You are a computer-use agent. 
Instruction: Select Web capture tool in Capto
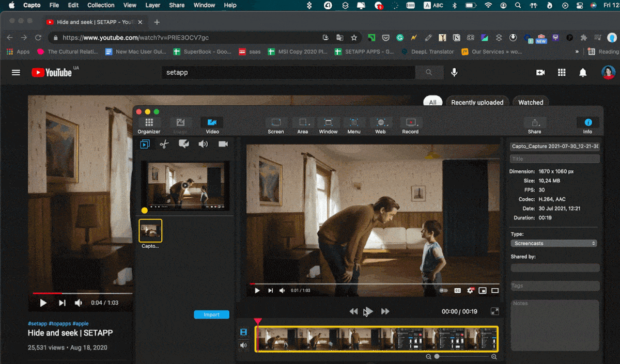(x=380, y=125)
